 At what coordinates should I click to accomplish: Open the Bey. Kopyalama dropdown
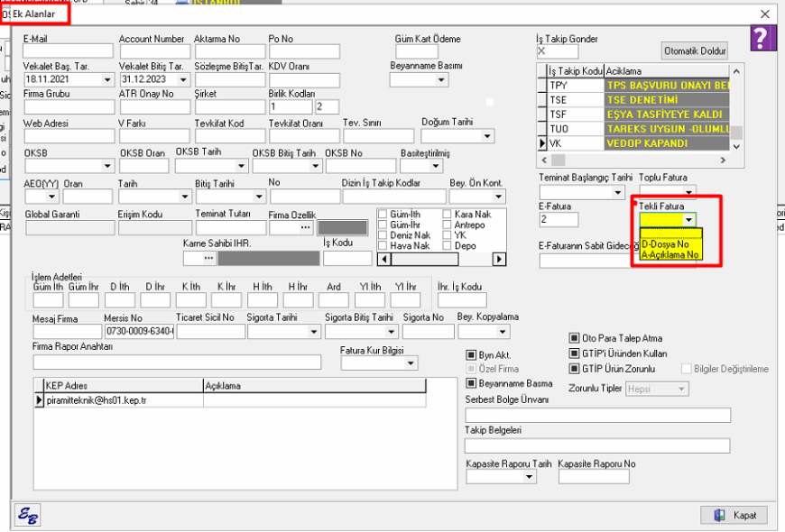click(x=503, y=332)
